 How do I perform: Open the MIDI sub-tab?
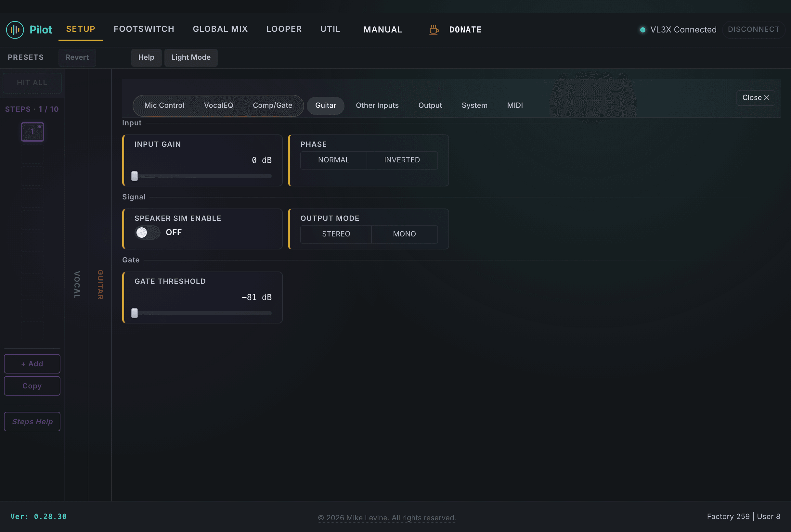click(515, 106)
